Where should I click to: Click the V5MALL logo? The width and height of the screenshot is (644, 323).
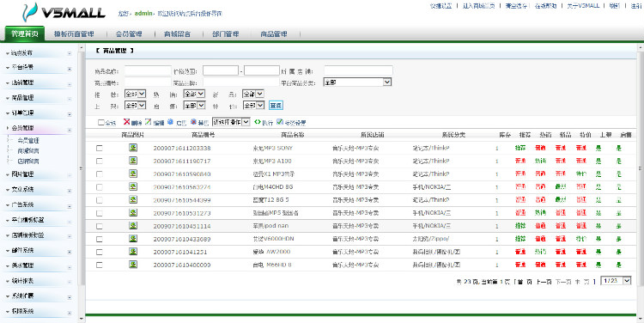pyautogui.click(x=64, y=12)
